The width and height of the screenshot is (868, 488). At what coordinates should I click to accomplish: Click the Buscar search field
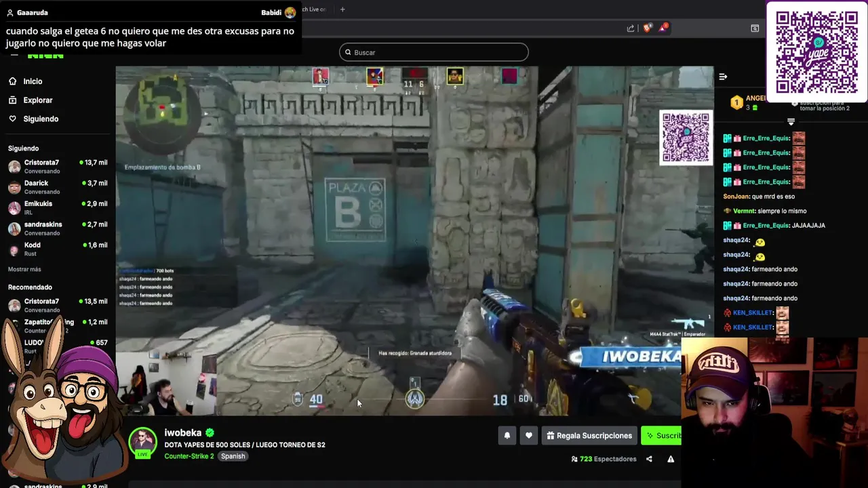point(433,52)
